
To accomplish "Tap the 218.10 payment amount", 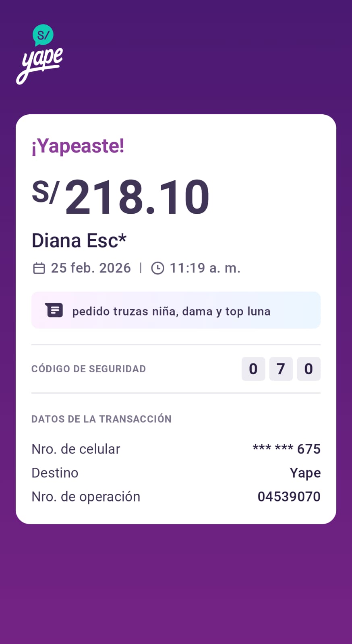I will pos(137,197).
